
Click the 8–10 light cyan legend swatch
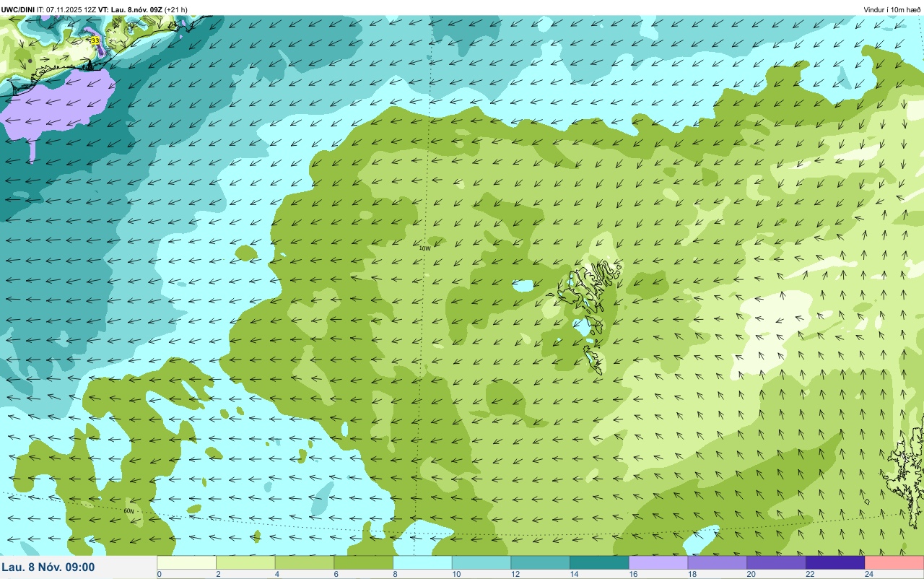[x=423, y=562]
